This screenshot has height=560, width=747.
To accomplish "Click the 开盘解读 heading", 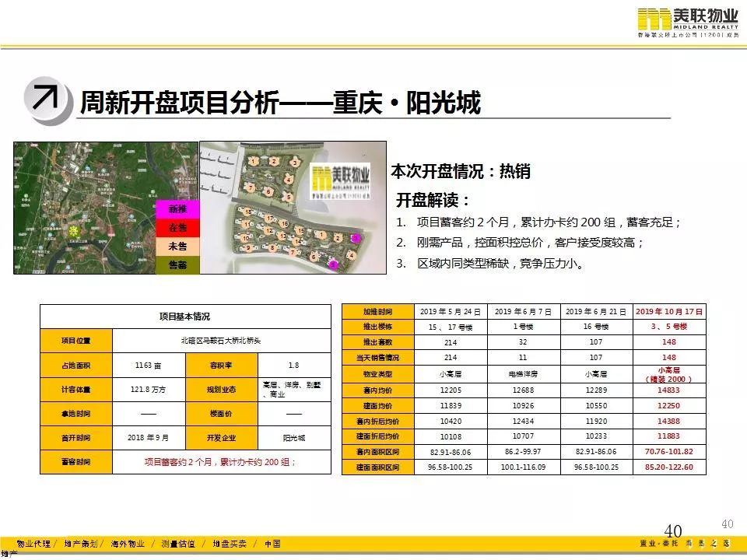I will [x=433, y=201].
